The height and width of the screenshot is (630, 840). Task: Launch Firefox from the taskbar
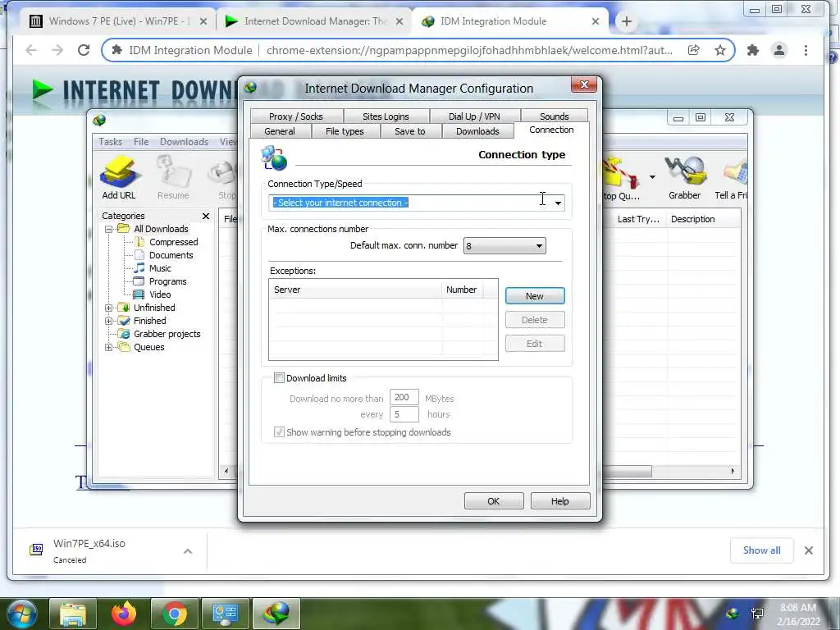[124, 614]
